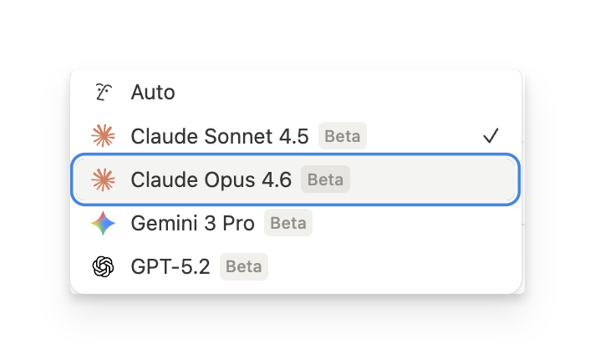Click the Beta badge on Claude Opus 4.6
This screenshot has height=364, width=595.
pyautogui.click(x=325, y=179)
